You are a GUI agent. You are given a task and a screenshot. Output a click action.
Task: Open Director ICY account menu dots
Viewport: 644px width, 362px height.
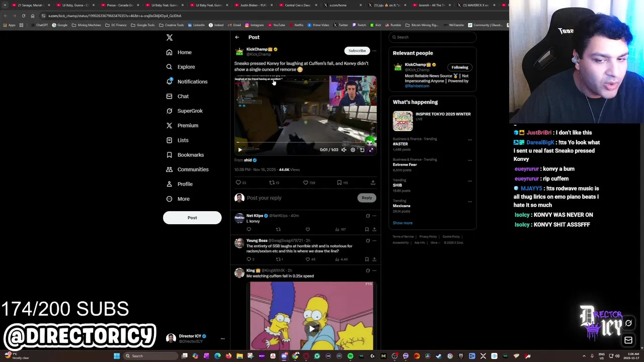(x=222, y=339)
